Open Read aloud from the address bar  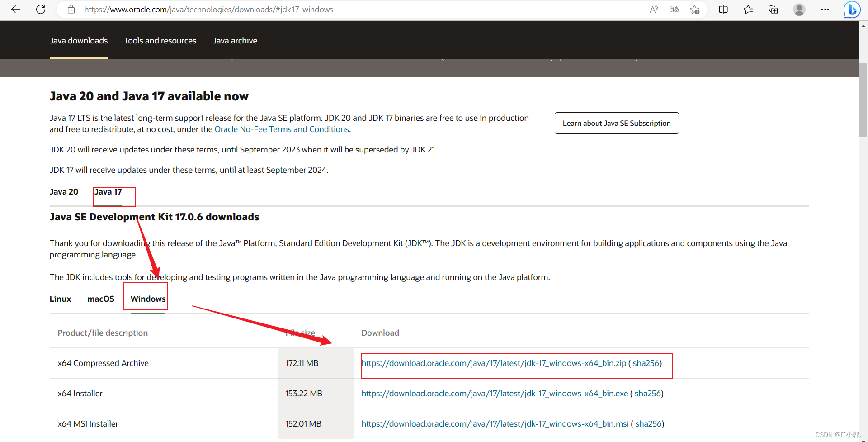coord(654,9)
